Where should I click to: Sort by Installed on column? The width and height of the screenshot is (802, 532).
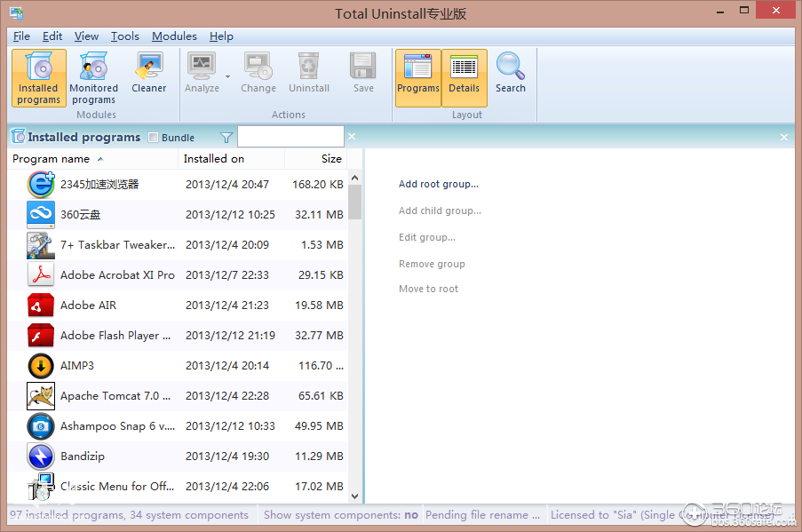tap(231, 159)
